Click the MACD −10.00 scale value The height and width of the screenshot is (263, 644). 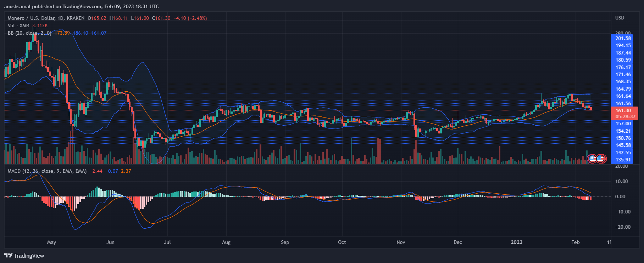pos(623,212)
